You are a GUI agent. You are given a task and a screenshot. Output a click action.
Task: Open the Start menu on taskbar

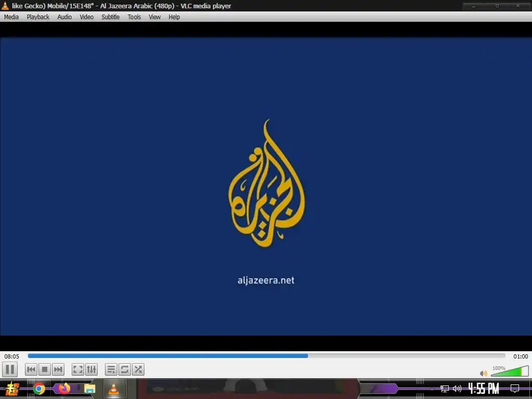[12, 389]
